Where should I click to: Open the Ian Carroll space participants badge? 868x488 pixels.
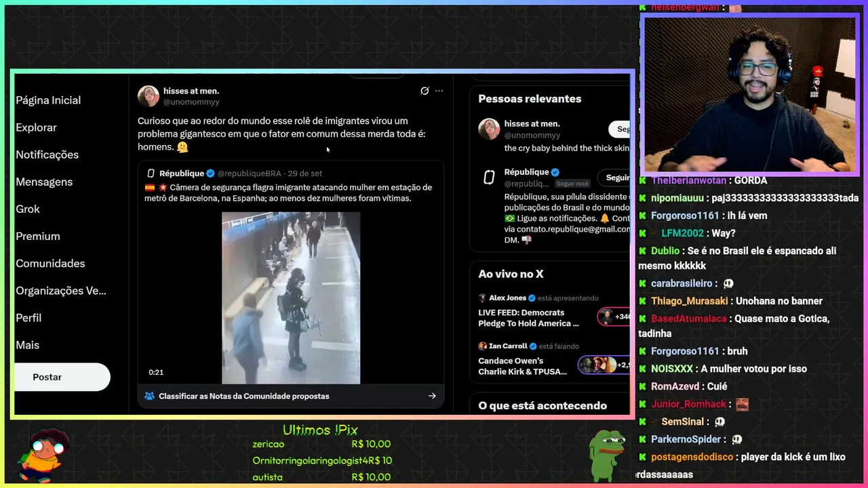(x=604, y=365)
